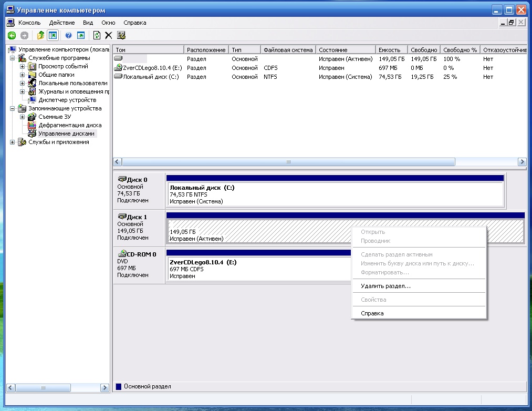Click the toolbar icon right of the Help icon
Image resolution: width=532 pixels, height=411 pixels.
click(x=81, y=35)
